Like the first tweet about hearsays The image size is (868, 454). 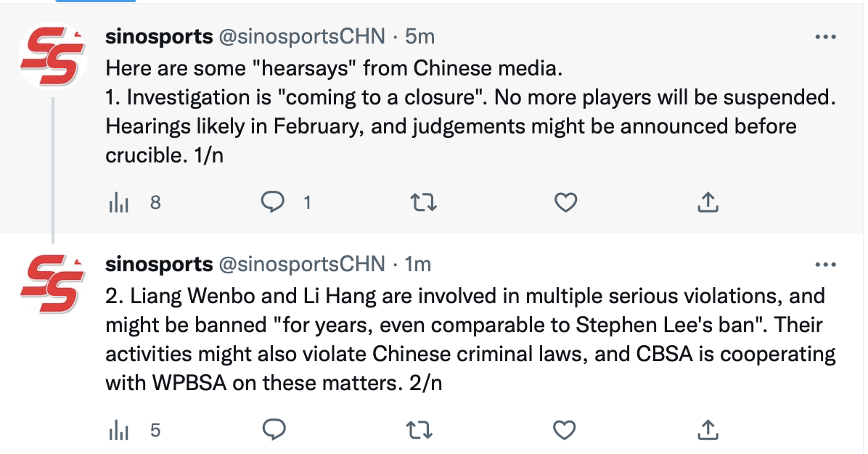[565, 204]
